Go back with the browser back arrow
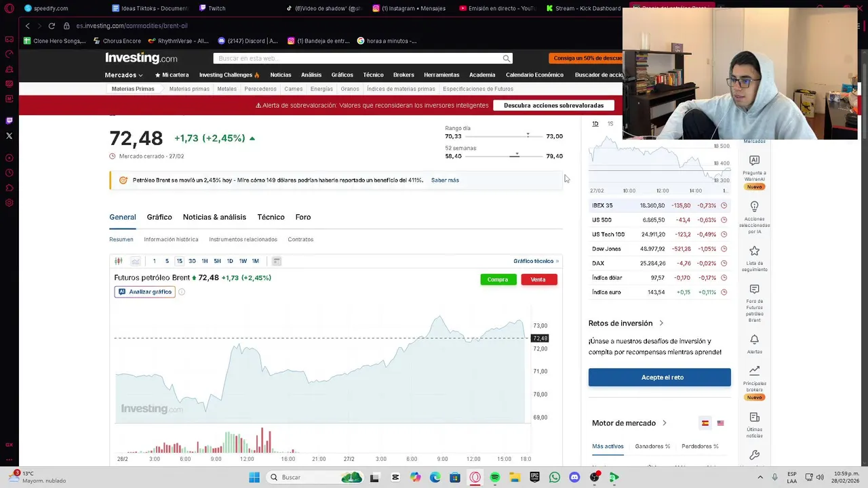Viewport: 868px width, 488px height. (27, 26)
